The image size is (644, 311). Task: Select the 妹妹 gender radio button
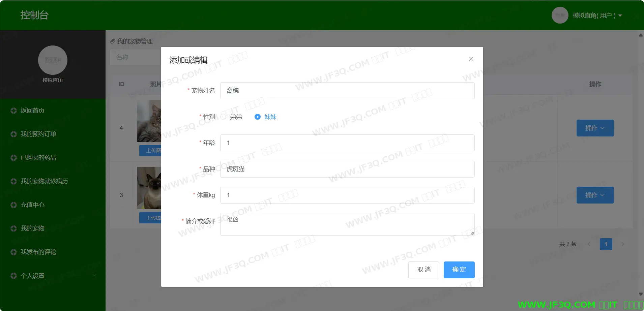click(258, 117)
